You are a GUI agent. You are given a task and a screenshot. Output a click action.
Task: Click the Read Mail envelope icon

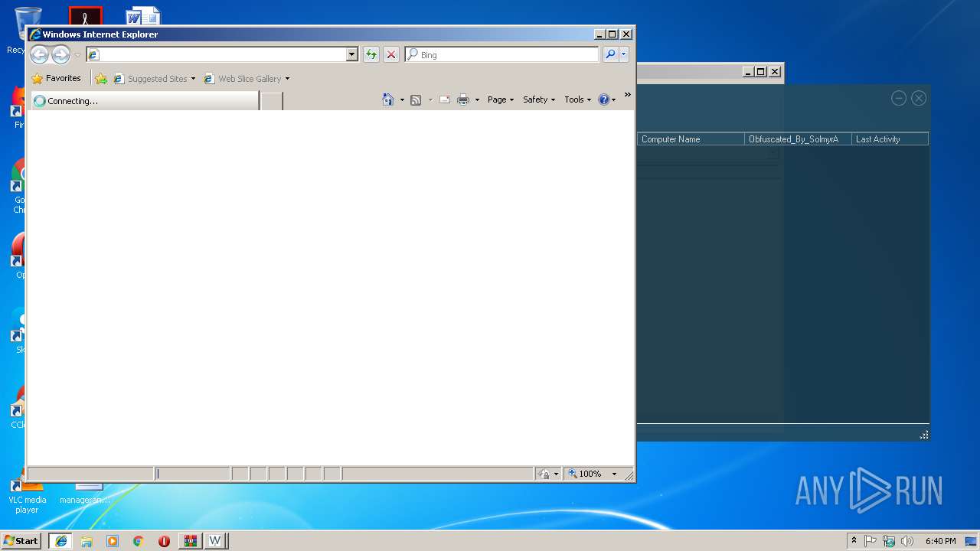444,99
